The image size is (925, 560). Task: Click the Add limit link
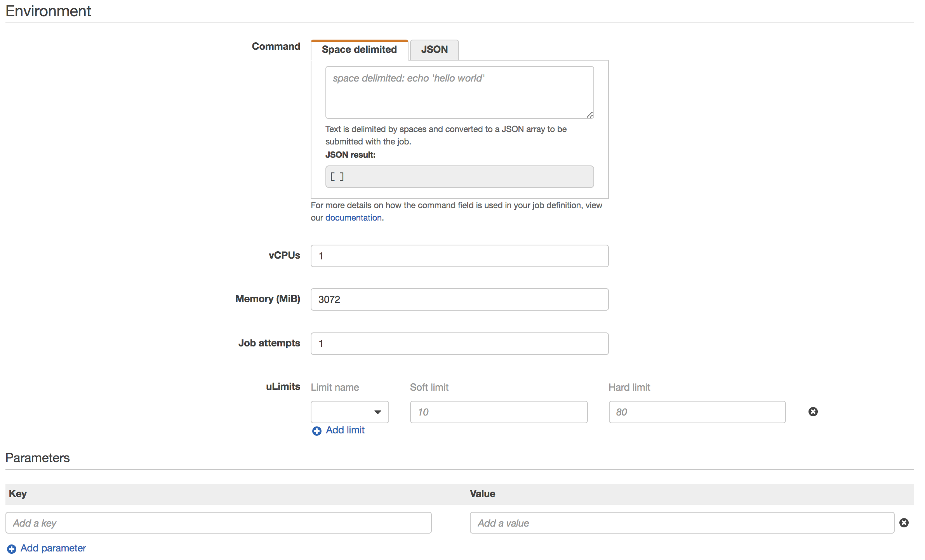point(345,430)
